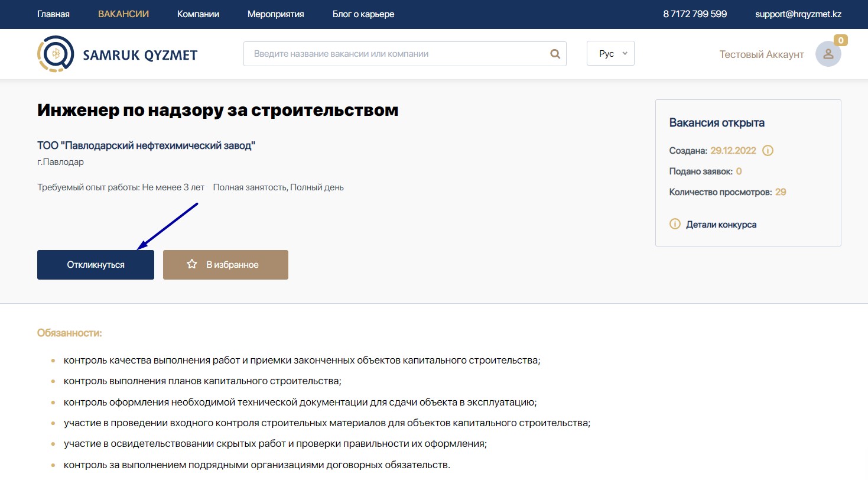868x480 pixels.
Task: Click creation date 29.12.2022
Action: tap(733, 151)
